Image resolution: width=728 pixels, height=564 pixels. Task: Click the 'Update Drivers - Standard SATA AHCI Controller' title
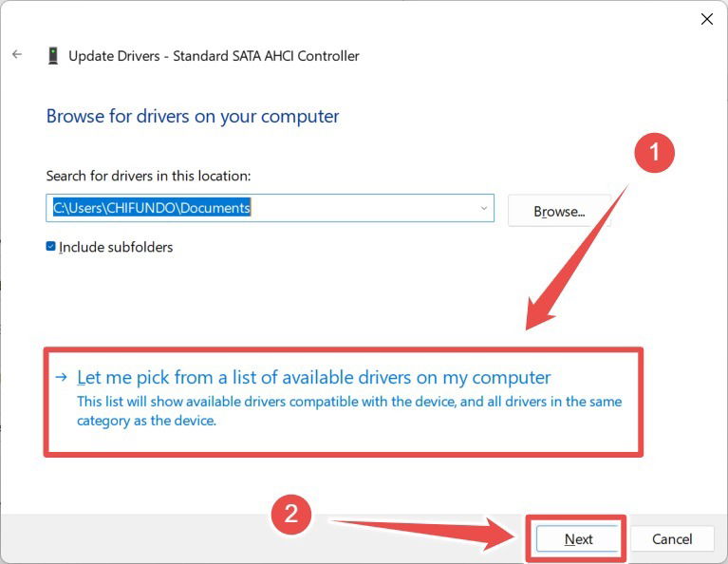point(215,56)
